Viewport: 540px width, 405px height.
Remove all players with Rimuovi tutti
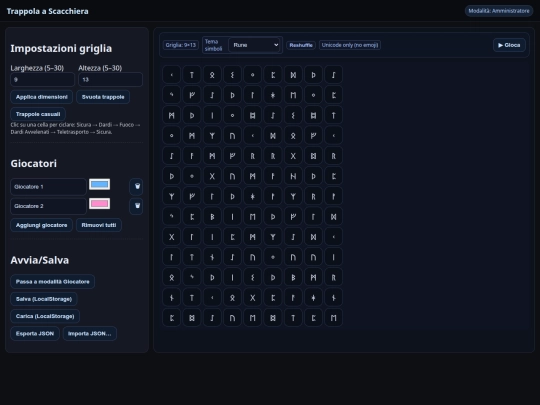(x=99, y=225)
